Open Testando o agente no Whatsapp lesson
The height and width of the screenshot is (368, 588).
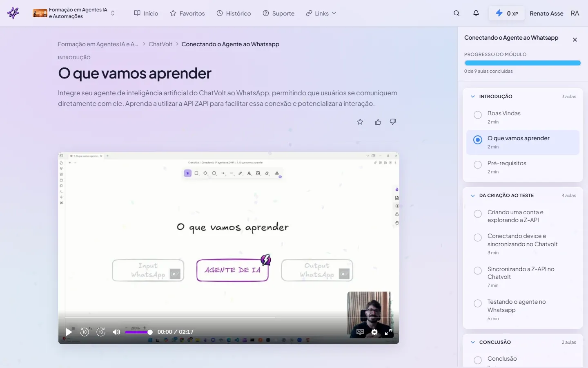pyautogui.click(x=523, y=310)
